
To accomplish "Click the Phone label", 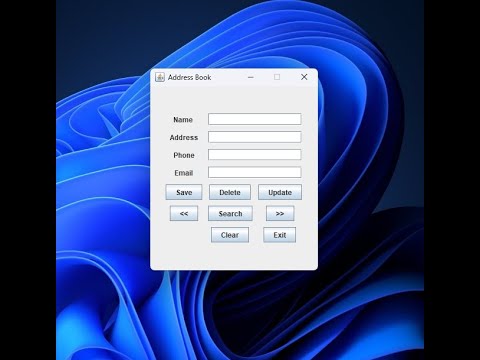I will (x=184, y=155).
